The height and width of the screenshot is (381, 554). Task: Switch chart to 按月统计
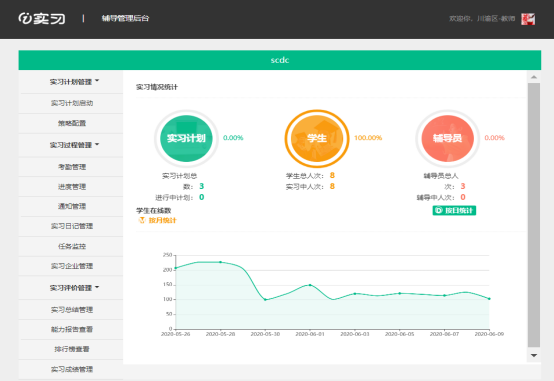[x=158, y=220]
